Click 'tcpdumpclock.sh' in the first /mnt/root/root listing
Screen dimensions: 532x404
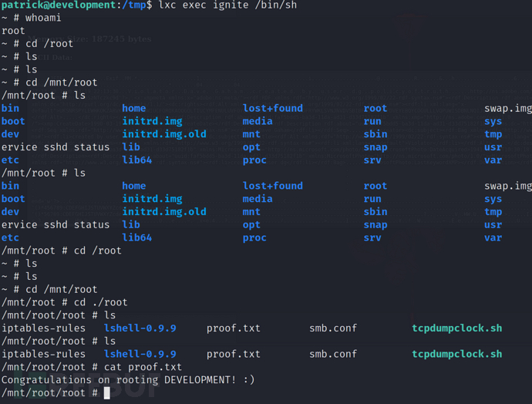click(457, 328)
